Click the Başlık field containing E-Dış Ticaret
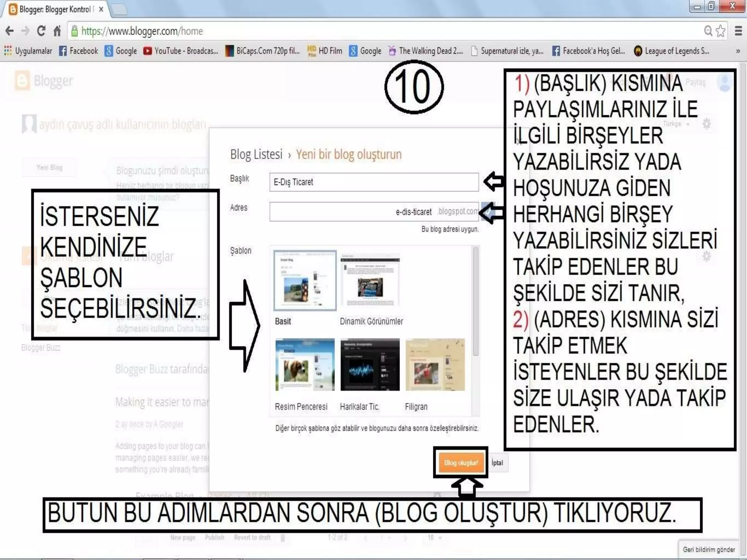Image resolution: width=747 pixels, height=560 pixels. tap(374, 182)
